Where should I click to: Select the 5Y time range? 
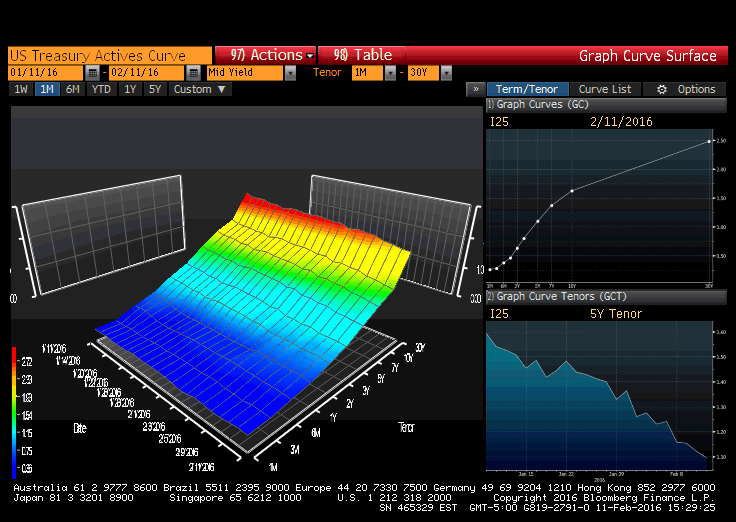[x=155, y=89]
